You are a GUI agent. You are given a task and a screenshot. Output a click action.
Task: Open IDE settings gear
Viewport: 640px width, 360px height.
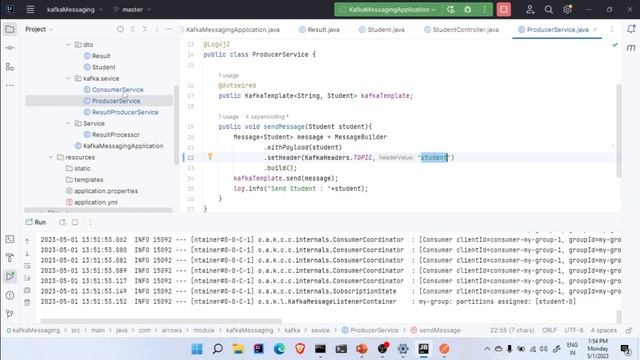click(567, 9)
